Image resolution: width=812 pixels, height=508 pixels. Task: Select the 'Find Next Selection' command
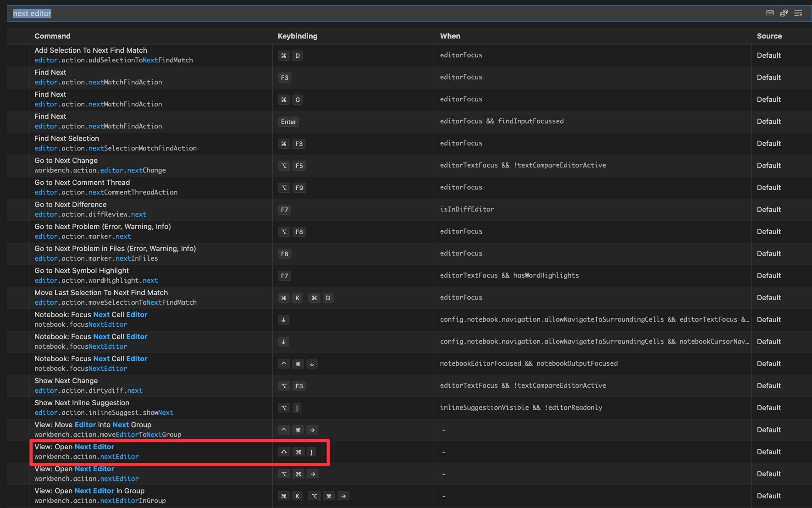pyautogui.click(x=66, y=138)
